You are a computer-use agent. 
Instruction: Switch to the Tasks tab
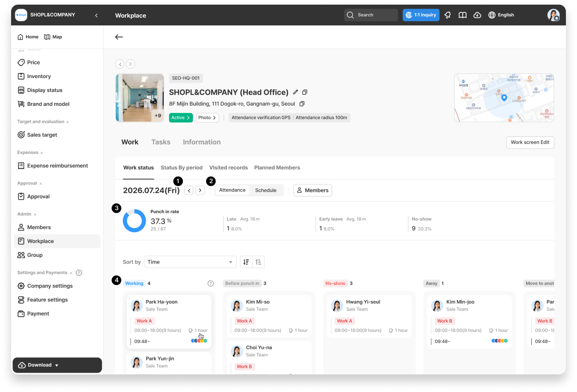click(x=161, y=142)
